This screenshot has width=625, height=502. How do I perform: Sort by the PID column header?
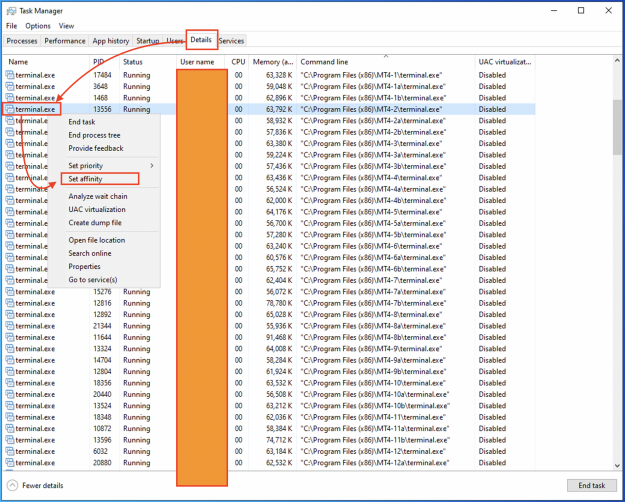pos(104,62)
